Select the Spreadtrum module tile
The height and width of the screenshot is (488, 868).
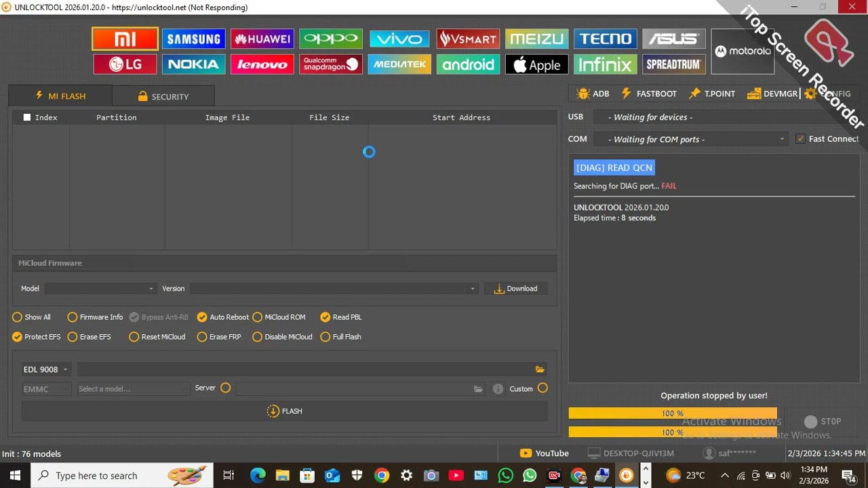pos(674,64)
